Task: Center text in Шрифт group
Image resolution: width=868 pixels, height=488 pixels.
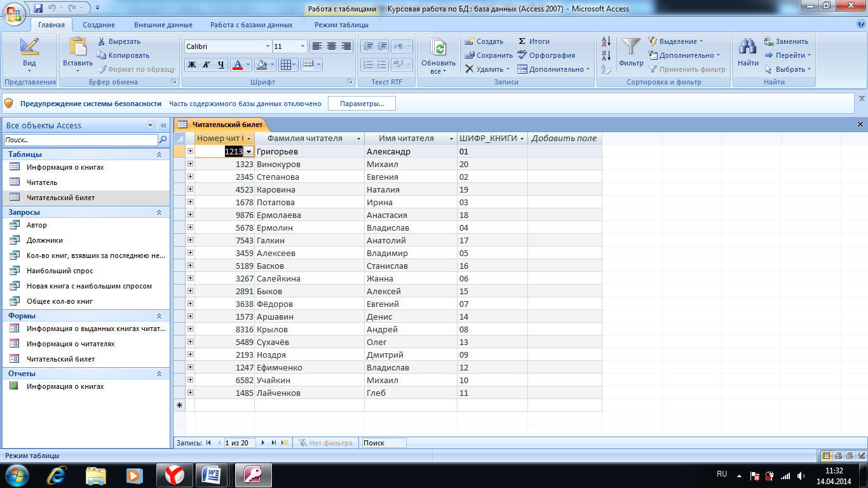Action: pos(331,46)
